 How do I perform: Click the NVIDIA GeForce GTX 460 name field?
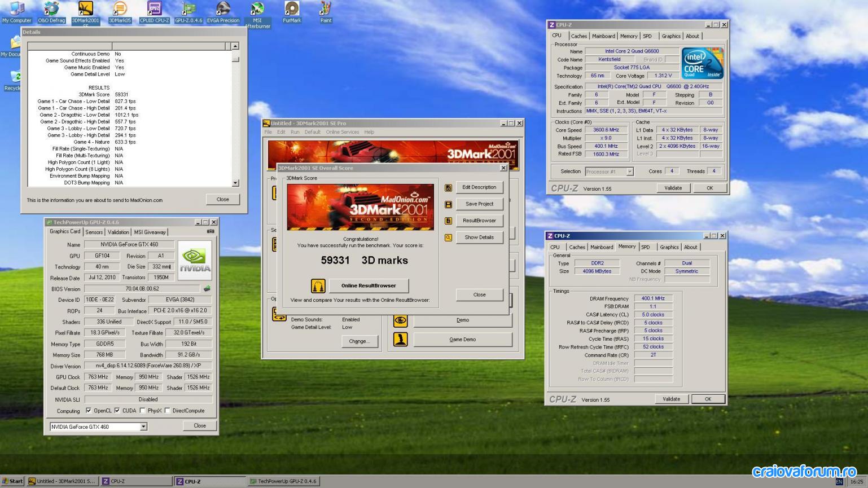tap(130, 245)
